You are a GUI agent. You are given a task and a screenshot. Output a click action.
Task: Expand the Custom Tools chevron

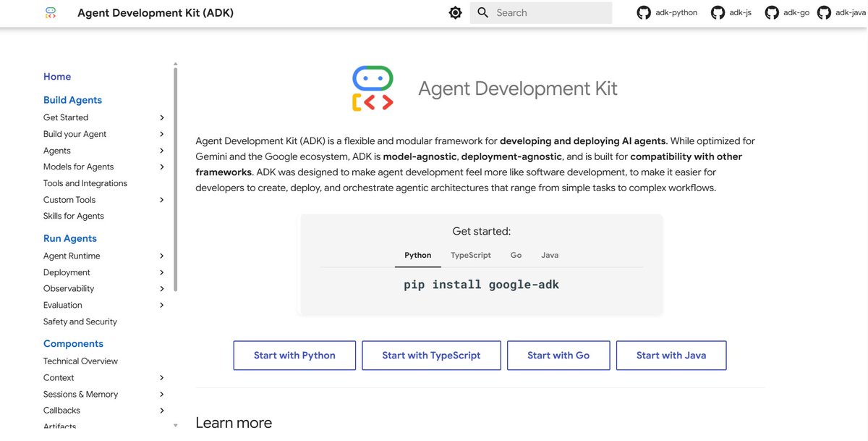pyautogui.click(x=162, y=200)
